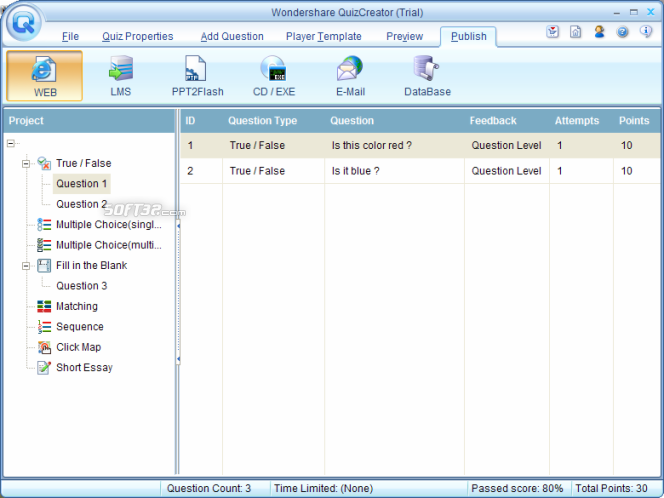Click 'Time Limited: (None)' in status bar
This screenshot has width=664, height=498.
click(x=324, y=488)
